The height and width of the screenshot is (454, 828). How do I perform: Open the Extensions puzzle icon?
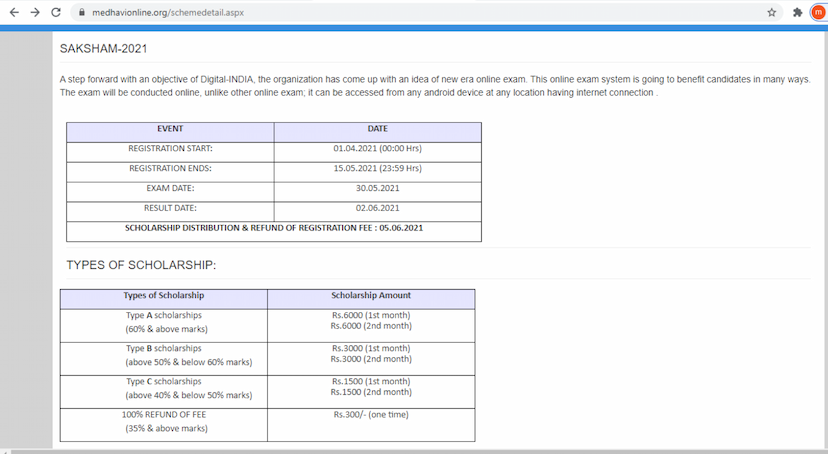(797, 12)
